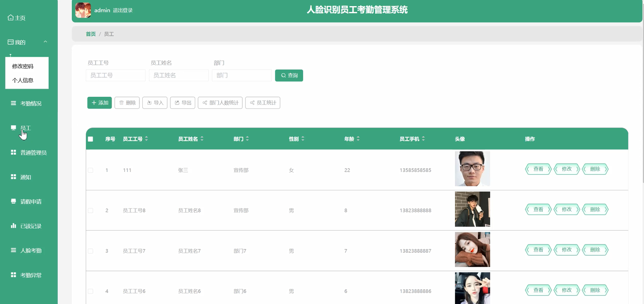Click the grid icon beside 通知

14,177
